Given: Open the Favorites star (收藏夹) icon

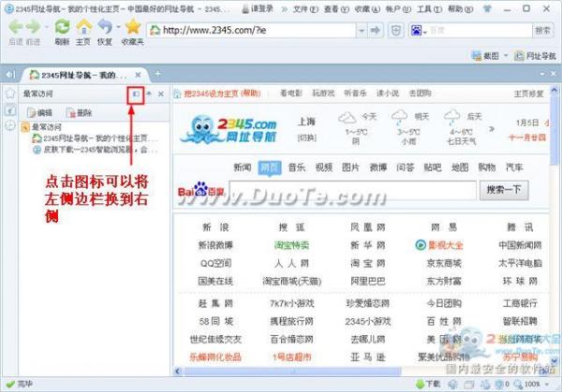Looking at the screenshot, I should pyautogui.click(x=132, y=27).
